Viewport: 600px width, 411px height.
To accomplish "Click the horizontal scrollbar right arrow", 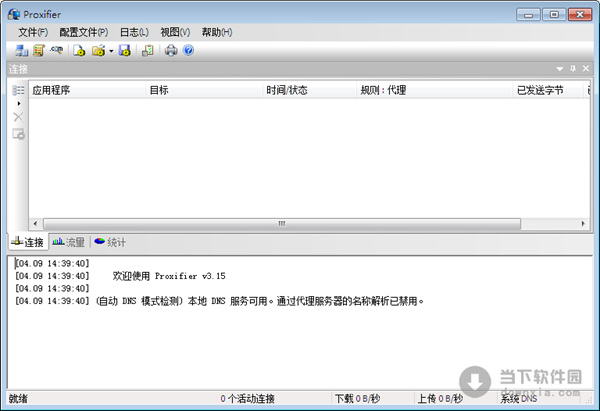I will point(583,223).
